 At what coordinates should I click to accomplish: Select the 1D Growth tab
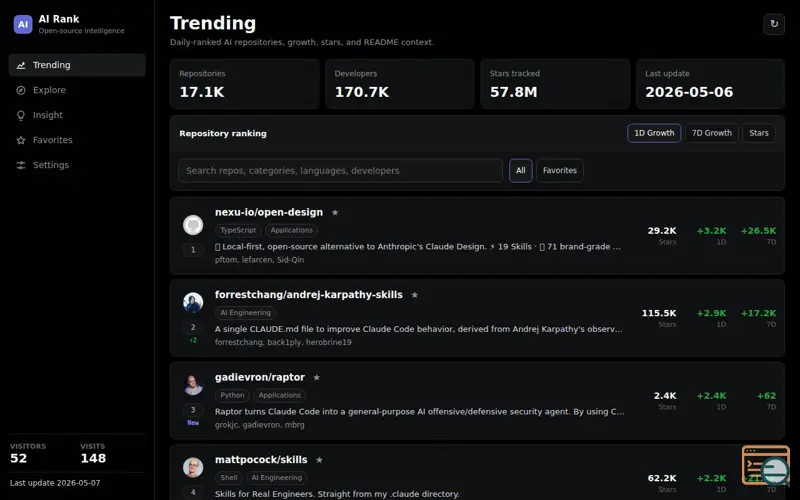point(654,133)
